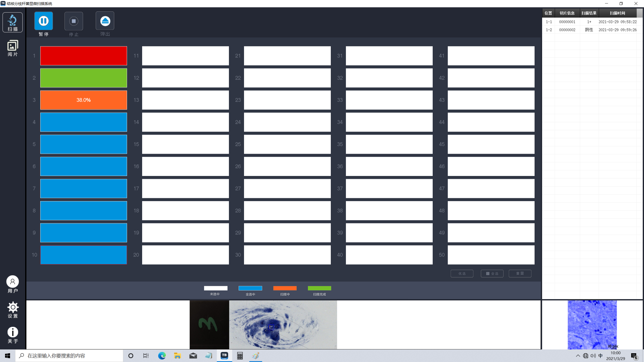Click slot 3 scanning progress bar at 38.0%
The width and height of the screenshot is (644, 362).
coord(83,100)
